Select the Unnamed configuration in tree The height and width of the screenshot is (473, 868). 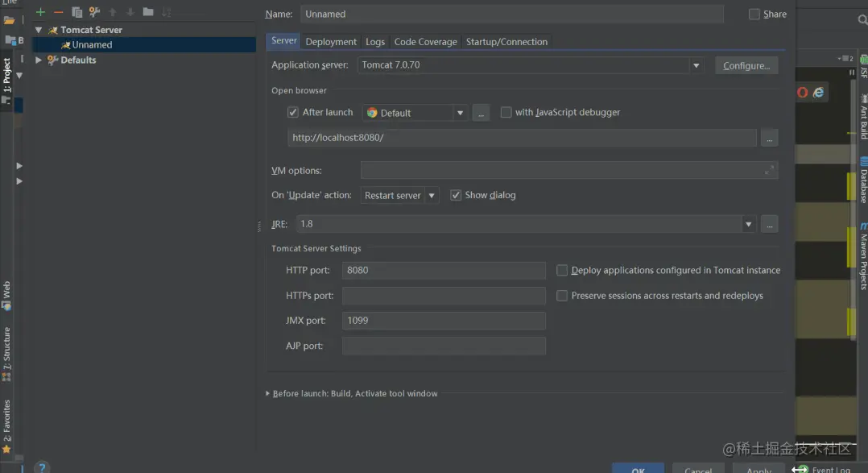coord(144,45)
